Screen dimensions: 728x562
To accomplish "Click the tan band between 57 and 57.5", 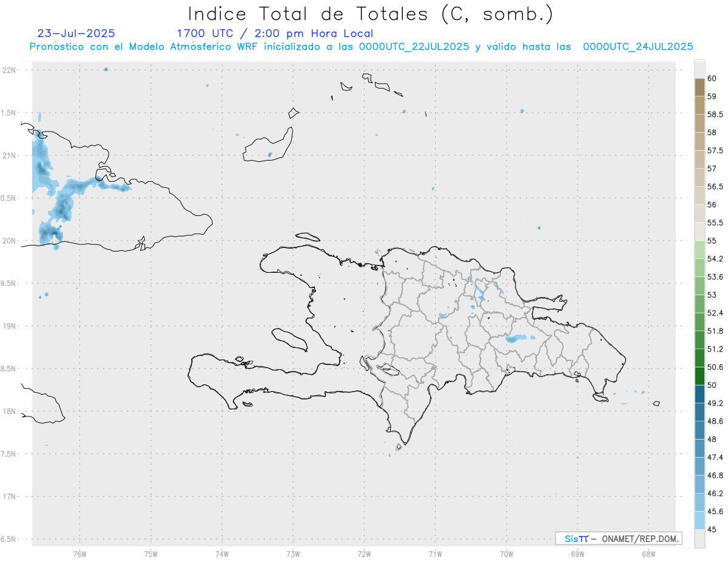I will click(699, 159).
